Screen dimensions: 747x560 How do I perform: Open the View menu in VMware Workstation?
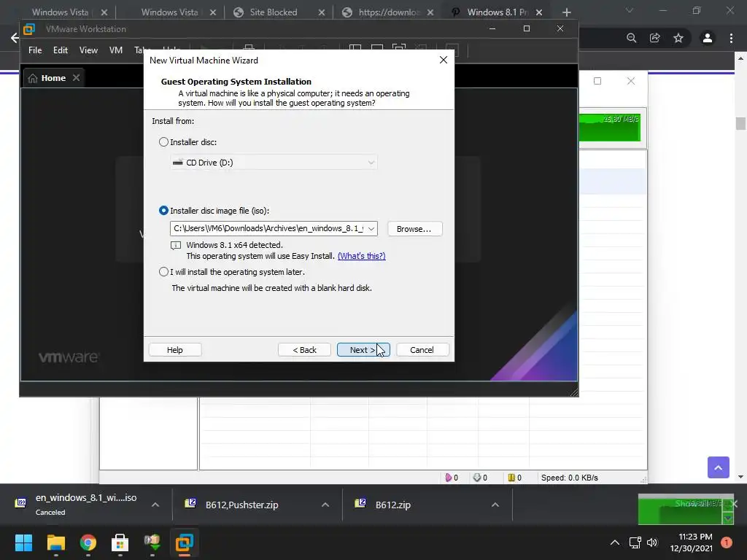click(x=88, y=50)
